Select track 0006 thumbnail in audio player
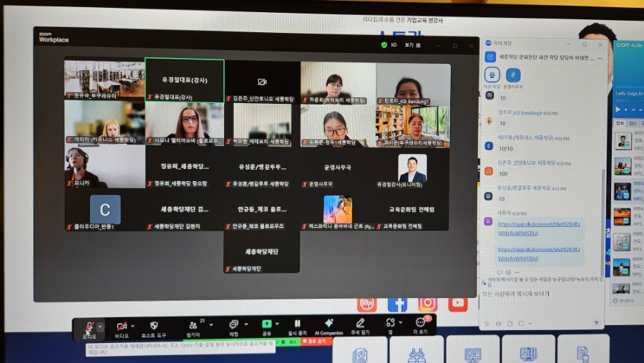The width and height of the screenshot is (644, 363). click(621, 267)
